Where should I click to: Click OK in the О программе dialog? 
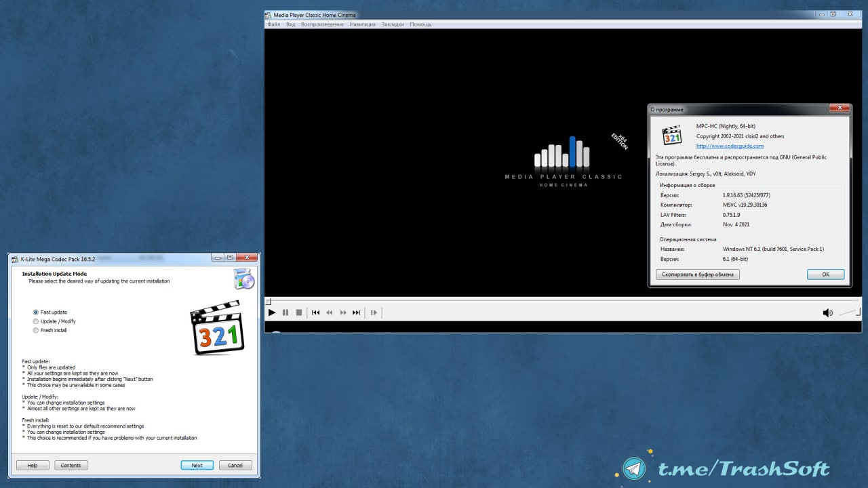point(825,274)
